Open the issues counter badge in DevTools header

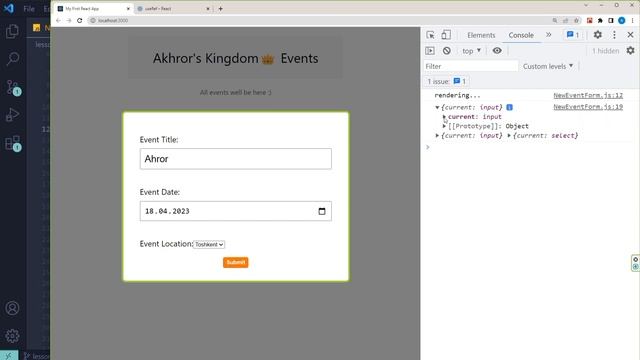coord(573,35)
